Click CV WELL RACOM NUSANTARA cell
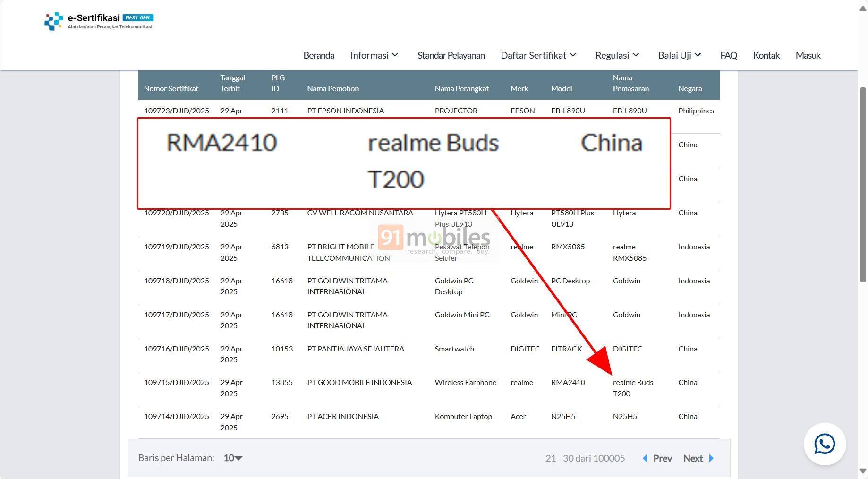This screenshot has height=479, width=868. 360,213
